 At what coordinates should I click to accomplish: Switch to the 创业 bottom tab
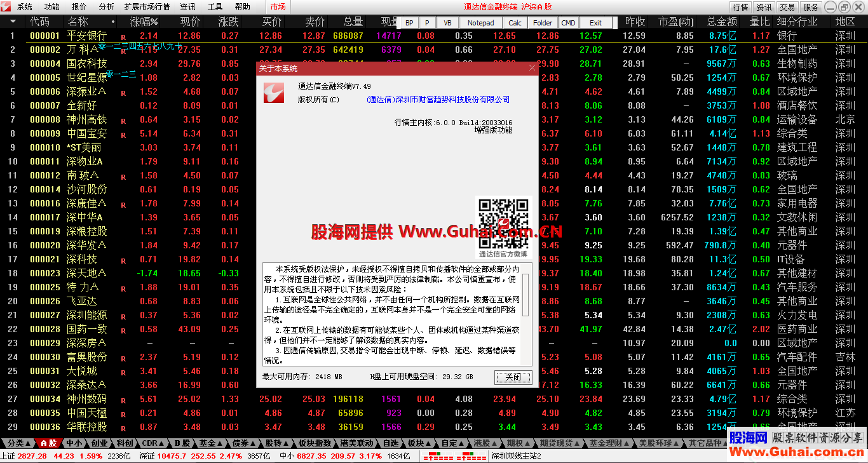[99, 443]
